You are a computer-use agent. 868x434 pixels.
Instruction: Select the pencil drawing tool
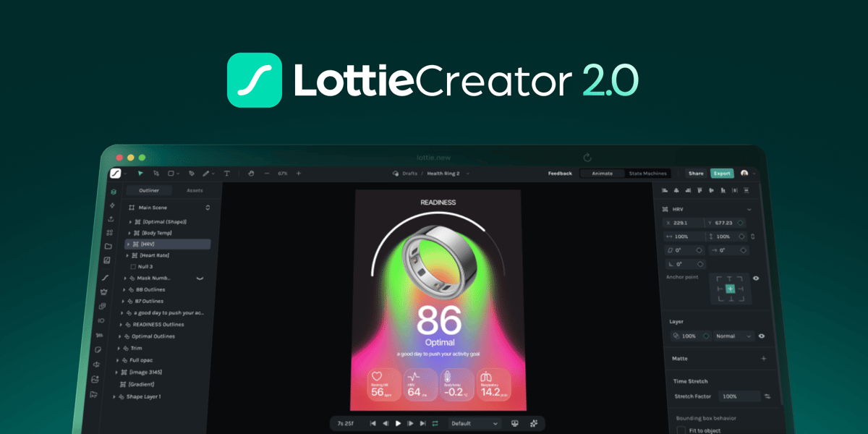(206, 174)
